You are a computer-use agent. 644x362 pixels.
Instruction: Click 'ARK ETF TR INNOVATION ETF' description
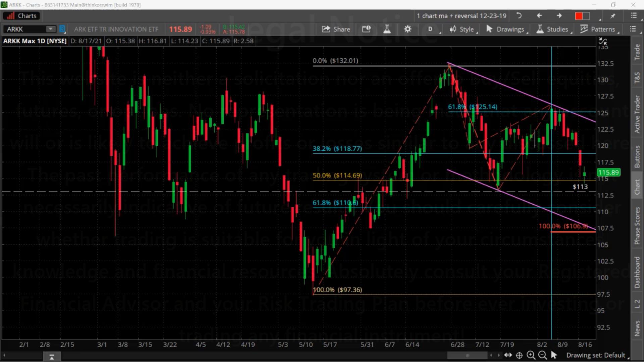[x=116, y=29]
